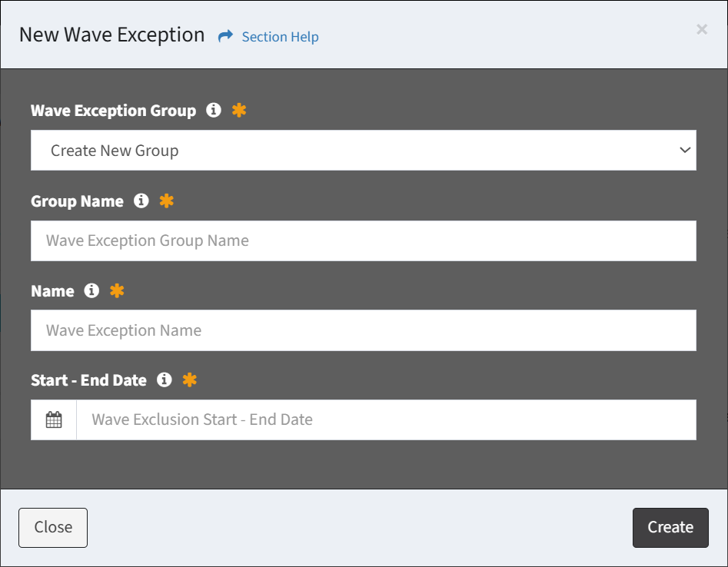Click the Create button
728x567 pixels.
(x=670, y=528)
